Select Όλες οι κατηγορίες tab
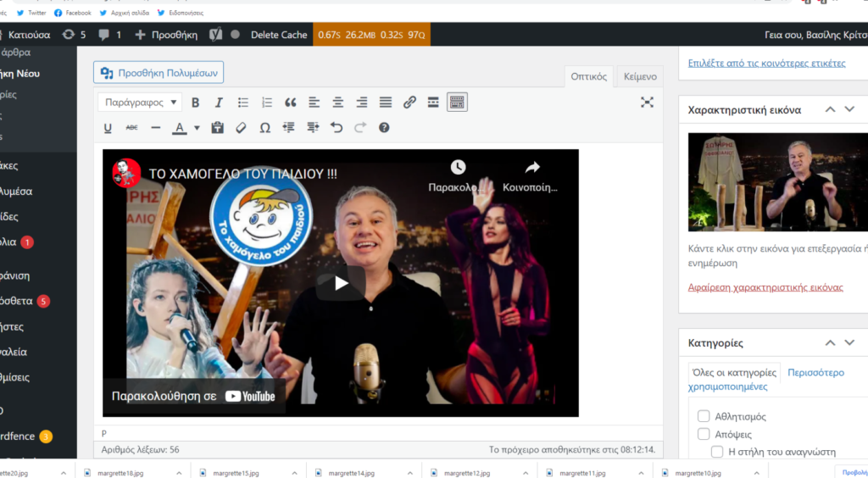 [734, 372]
